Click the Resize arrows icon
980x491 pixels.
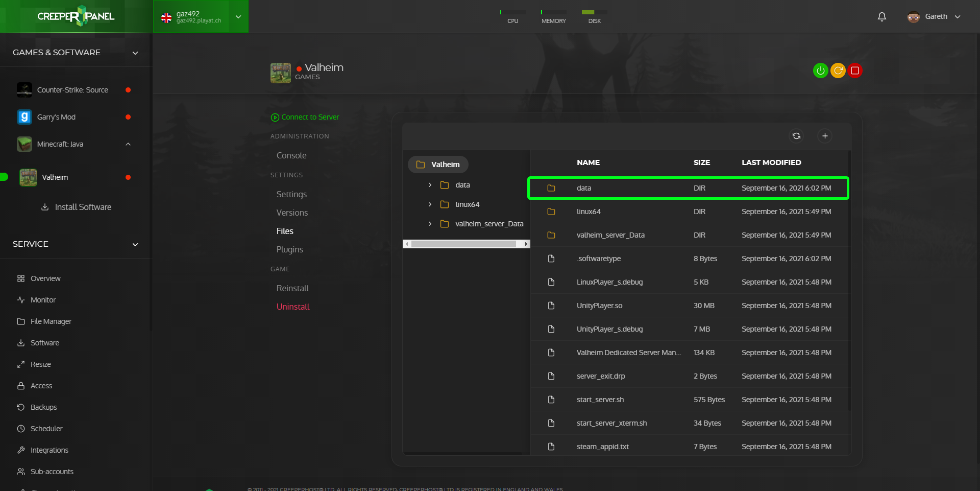point(21,364)
